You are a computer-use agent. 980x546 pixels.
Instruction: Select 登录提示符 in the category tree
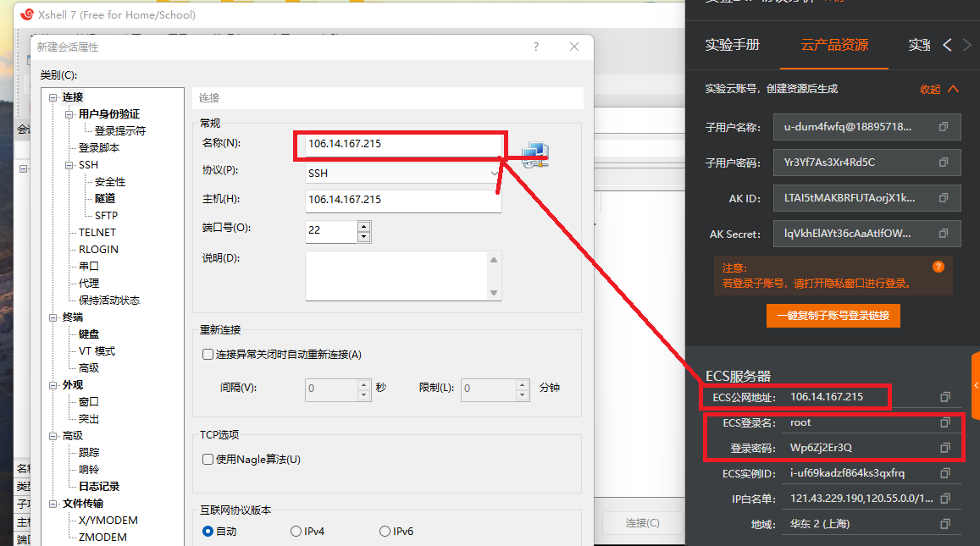[120, 130]
